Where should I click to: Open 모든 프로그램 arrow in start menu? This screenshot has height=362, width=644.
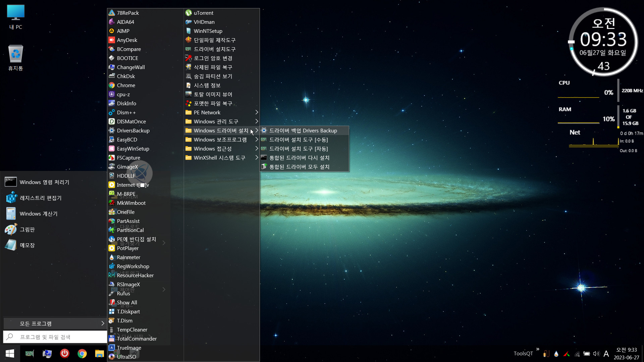tap(103, 323)
